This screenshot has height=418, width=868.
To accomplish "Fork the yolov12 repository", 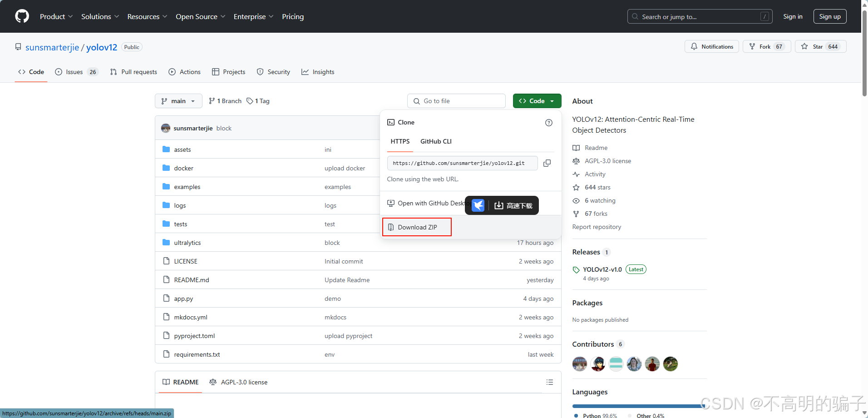I will pos(767,46).
